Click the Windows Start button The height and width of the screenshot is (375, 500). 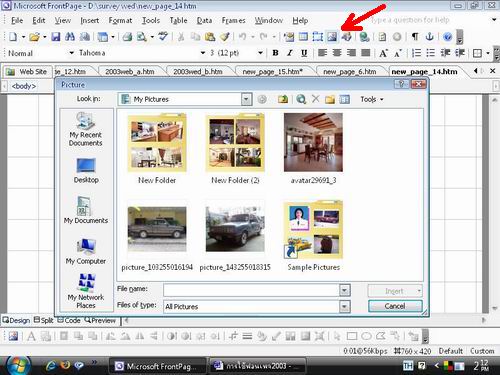18,365
